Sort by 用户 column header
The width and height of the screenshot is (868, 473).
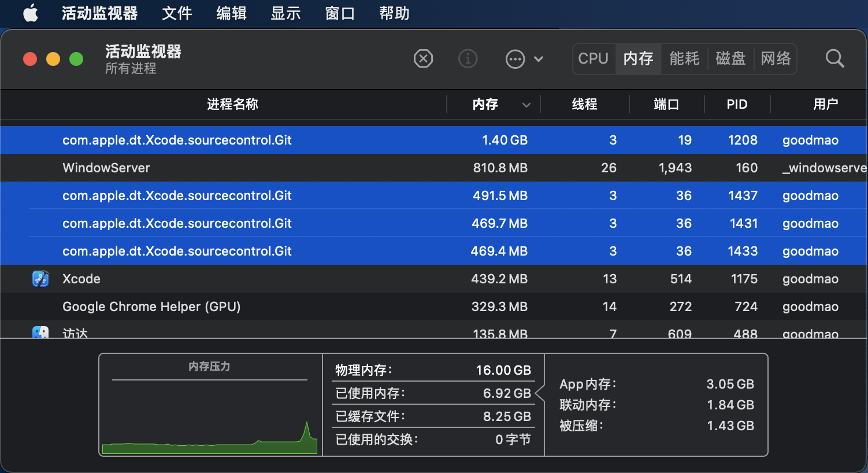point(825,104)
